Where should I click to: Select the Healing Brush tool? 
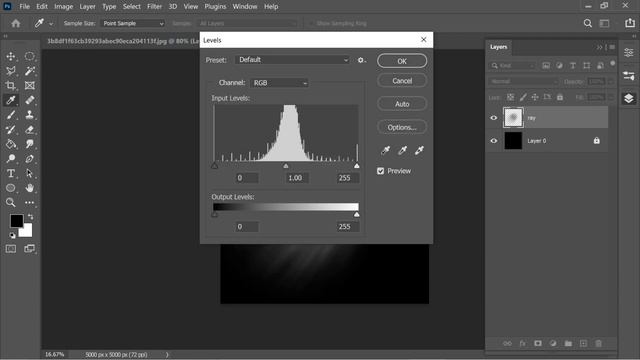click(29, 100)
